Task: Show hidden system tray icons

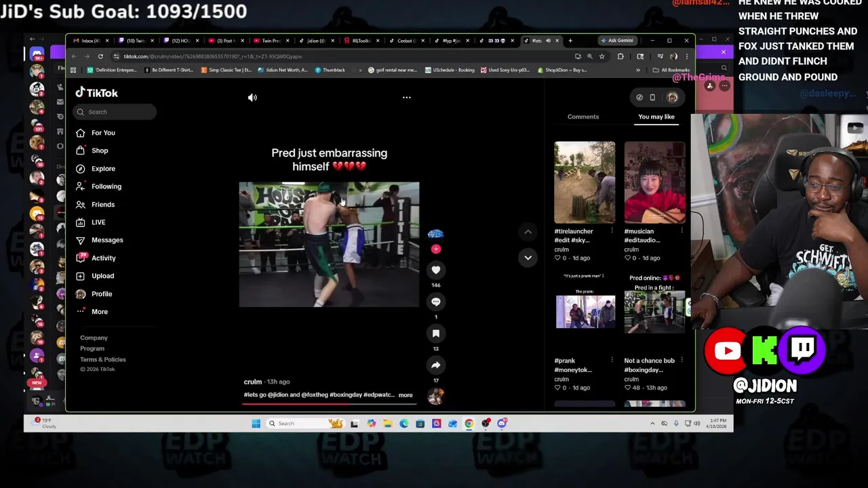Action: pyautogui.click(x=652, y=424)
